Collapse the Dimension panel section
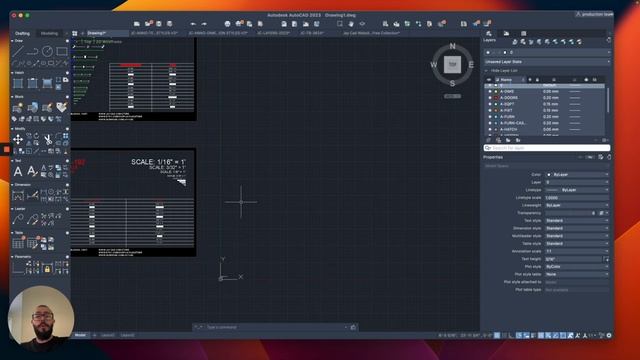Screen dimensions: 640x360 click(12, 185)
